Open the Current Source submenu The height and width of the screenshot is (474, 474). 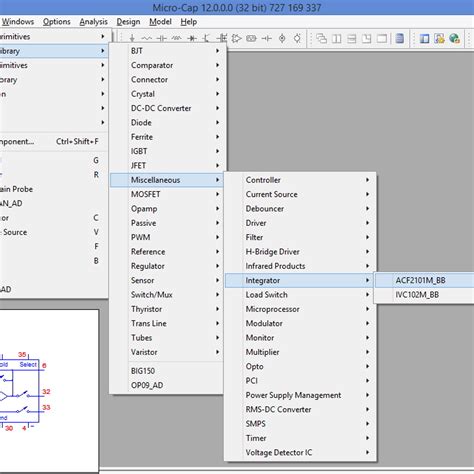(300, 194)
